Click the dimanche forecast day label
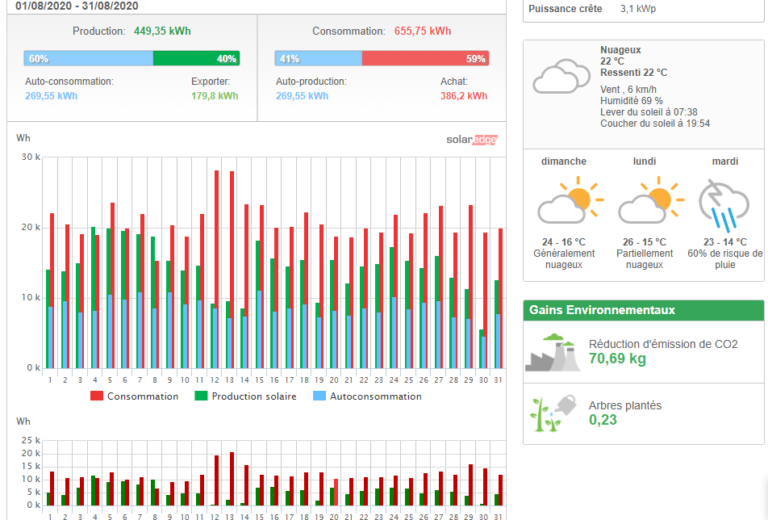Image resolution: width=768 pixels, height=520 pixels. [x=564, y=161]
